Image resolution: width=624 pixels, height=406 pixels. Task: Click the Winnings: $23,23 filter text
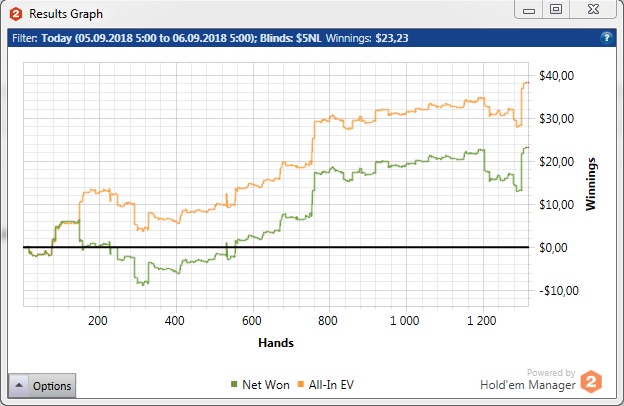367,38
